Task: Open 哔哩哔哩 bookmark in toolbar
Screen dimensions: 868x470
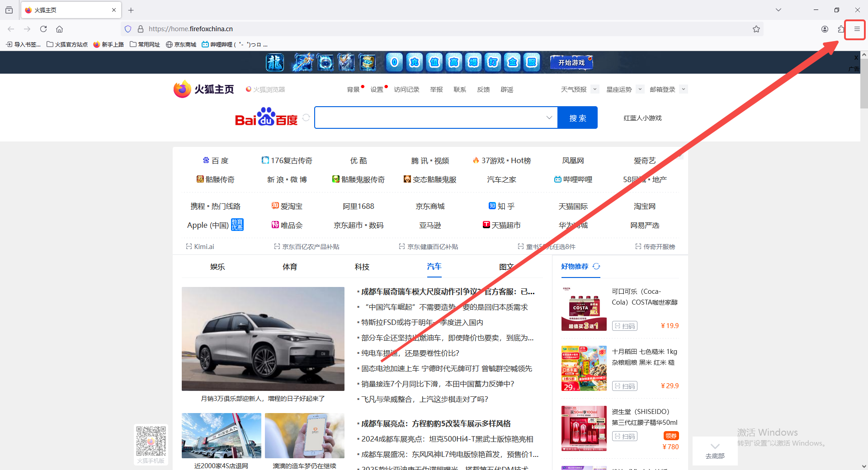Action: tap(235, 44)
